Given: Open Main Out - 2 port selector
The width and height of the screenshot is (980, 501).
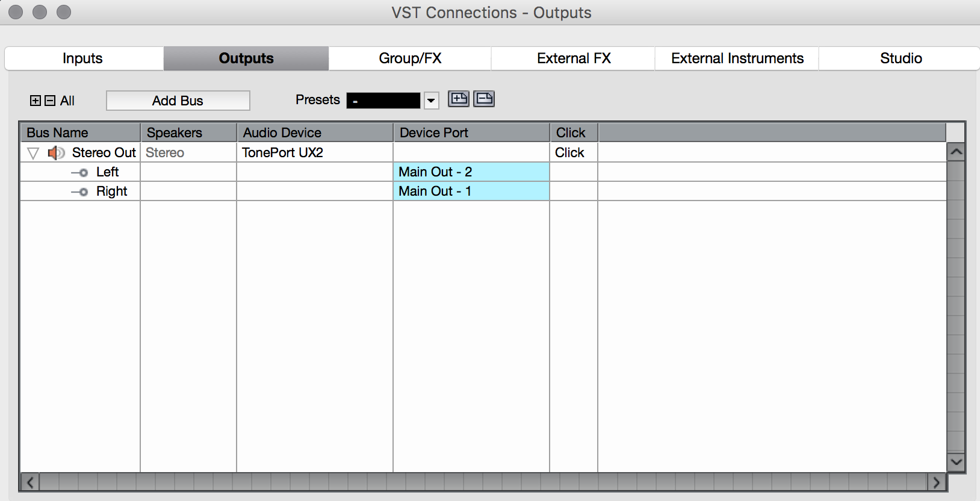Looking at the screenshot, I should pyautogui.click(x=471, y=172).
